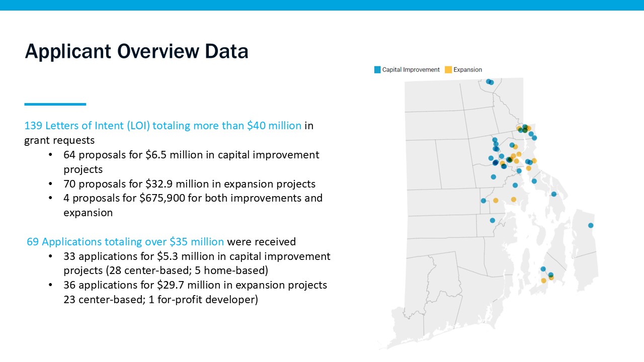Viewport: 644px width, 362px height.
Task: Click the northernmost blue dots on the map
Action: pyautogui.click(x=490, y=82)
